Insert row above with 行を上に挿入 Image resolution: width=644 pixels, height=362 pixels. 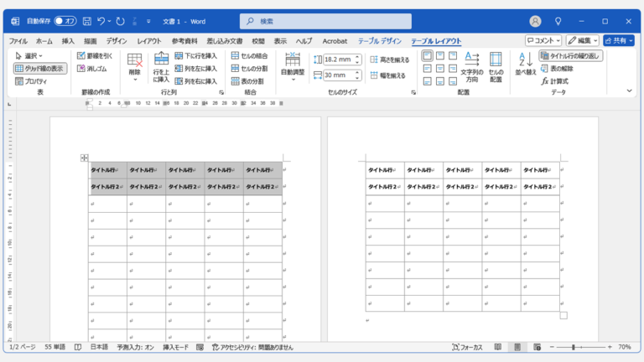tap(161, 68)
